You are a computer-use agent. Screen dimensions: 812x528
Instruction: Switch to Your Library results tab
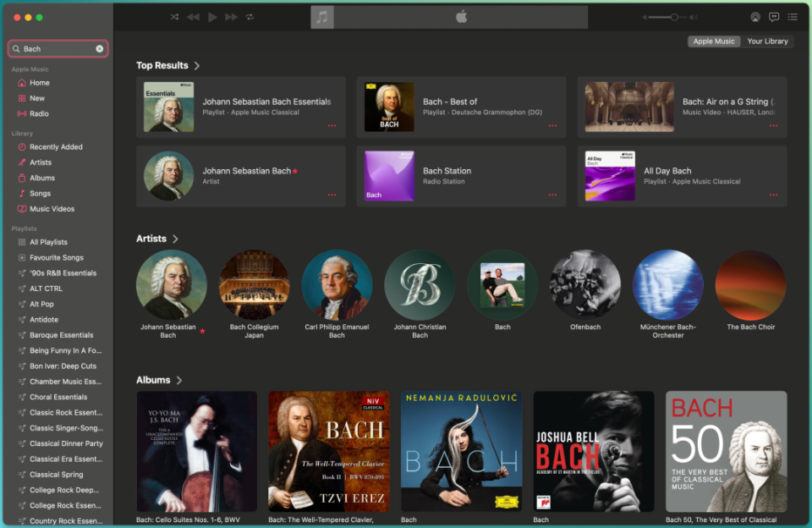pyautogui.click(x=767, y=41)
